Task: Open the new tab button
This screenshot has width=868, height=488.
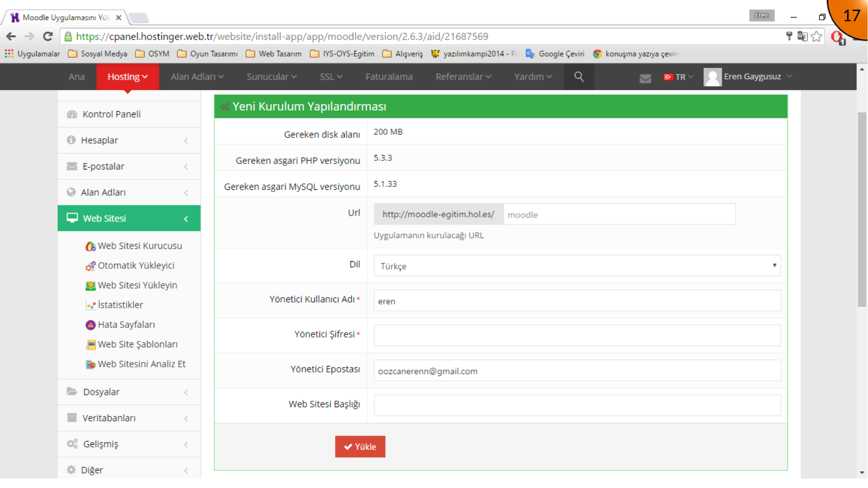Action: [139, 18]
